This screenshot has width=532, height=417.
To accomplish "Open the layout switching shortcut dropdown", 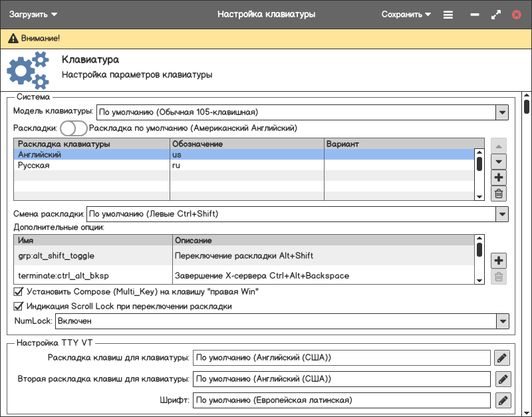I will pyautogui.click(x=501, y=214).
